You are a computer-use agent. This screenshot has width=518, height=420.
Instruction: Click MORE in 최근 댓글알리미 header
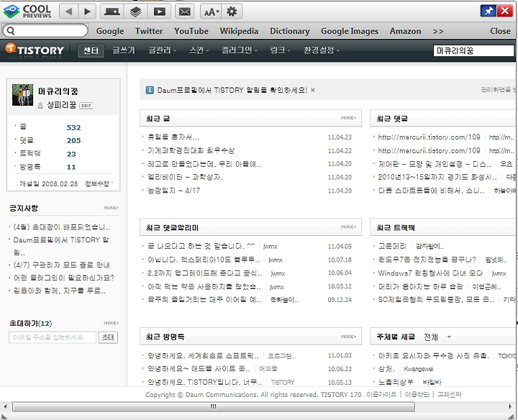point(348,227)
